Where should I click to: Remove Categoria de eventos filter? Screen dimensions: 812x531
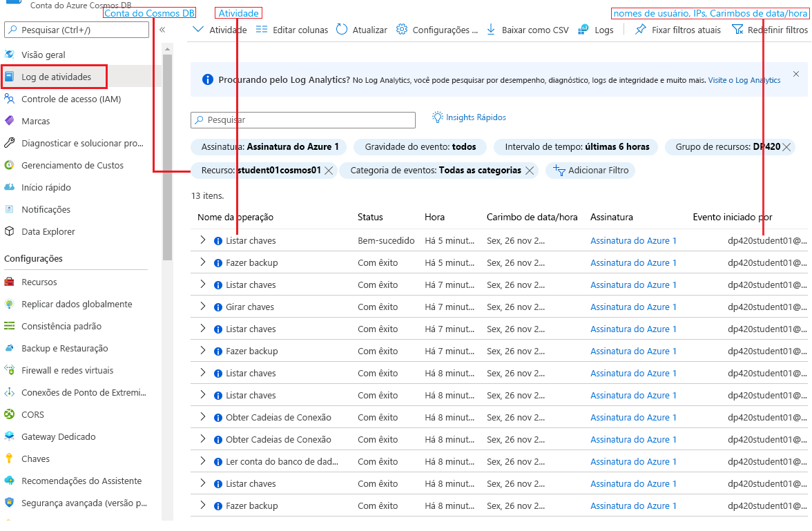529,171
